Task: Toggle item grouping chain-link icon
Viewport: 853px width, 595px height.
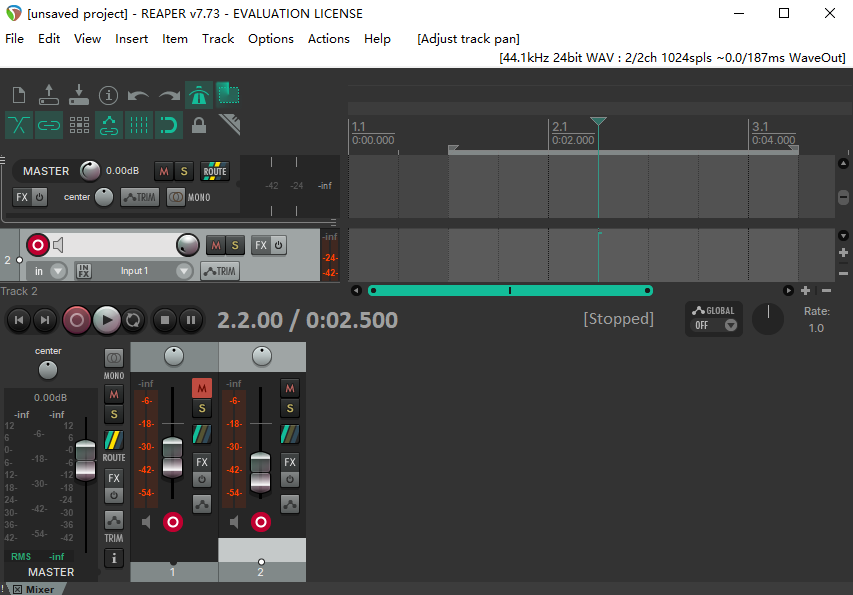Action: click(x=48, y=125)
